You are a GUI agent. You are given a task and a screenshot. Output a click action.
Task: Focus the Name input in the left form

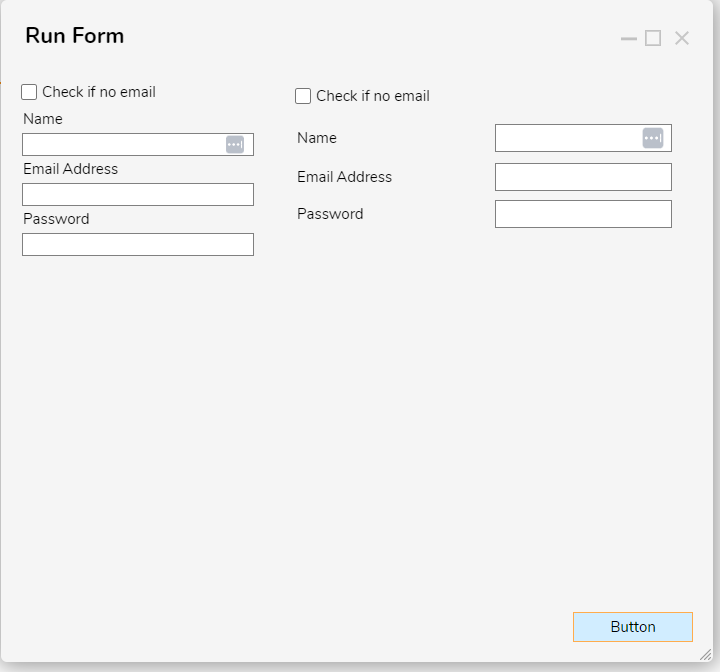138,145
